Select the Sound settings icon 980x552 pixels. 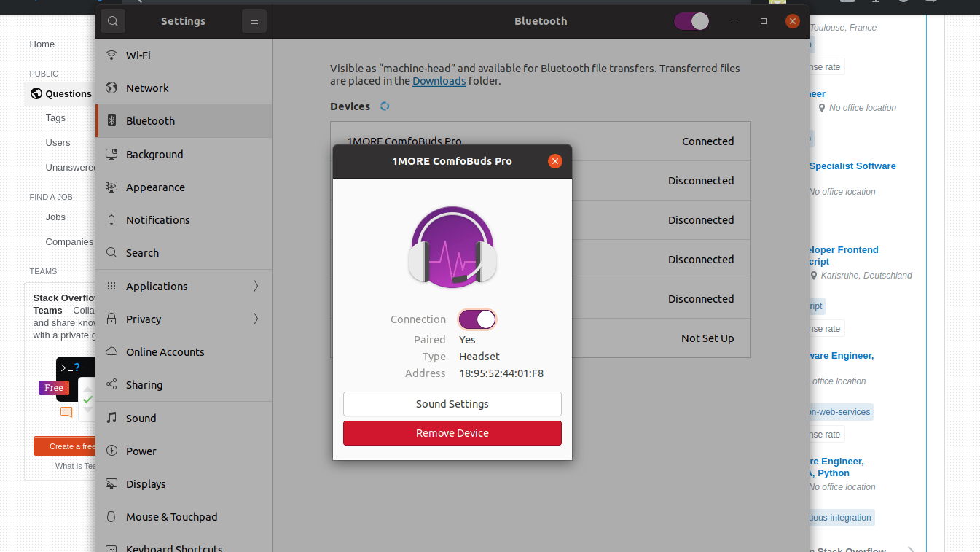tap(111, 418)
